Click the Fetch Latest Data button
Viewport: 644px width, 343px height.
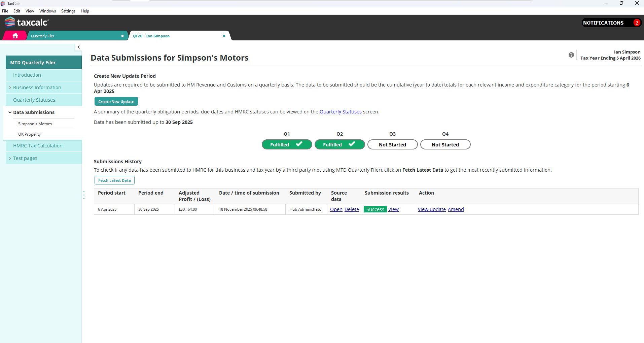(x=114, y=180)
